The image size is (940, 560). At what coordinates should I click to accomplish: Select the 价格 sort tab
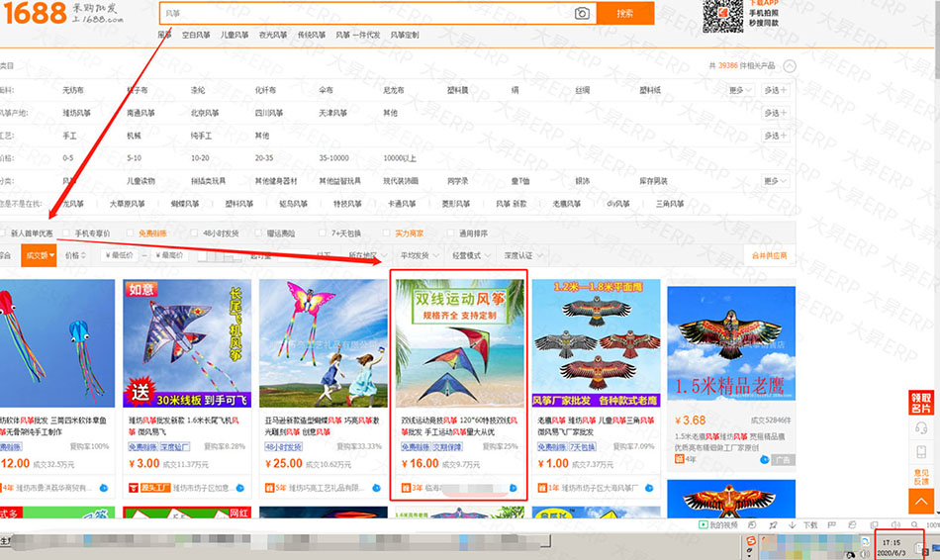[x=74, y=255]
